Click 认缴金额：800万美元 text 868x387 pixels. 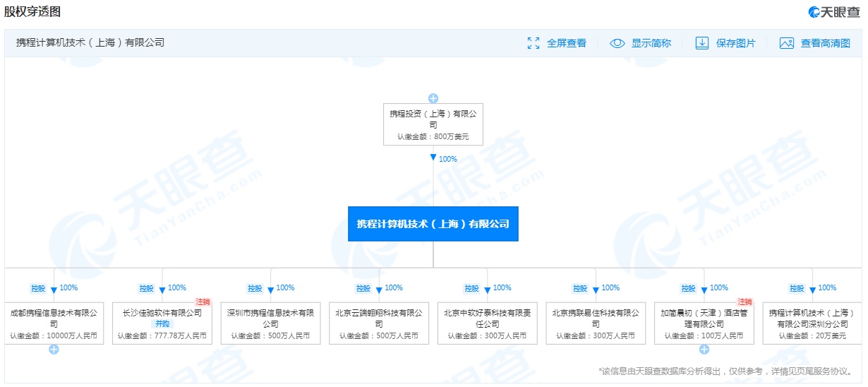point(433,137)
